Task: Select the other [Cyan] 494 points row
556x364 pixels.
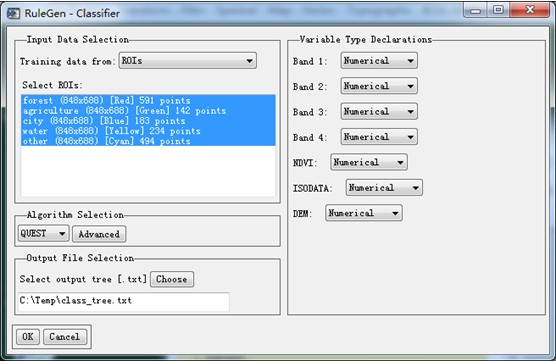Action: (x=148, y=141)
